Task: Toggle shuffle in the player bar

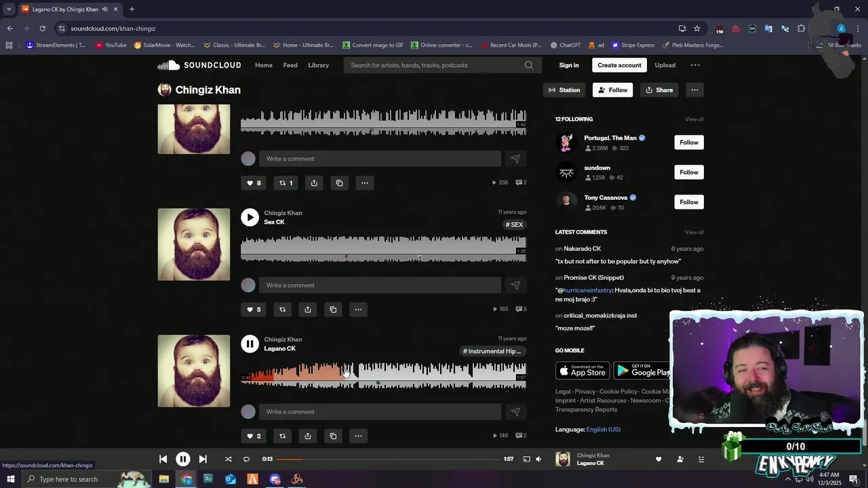Action: 228,460
